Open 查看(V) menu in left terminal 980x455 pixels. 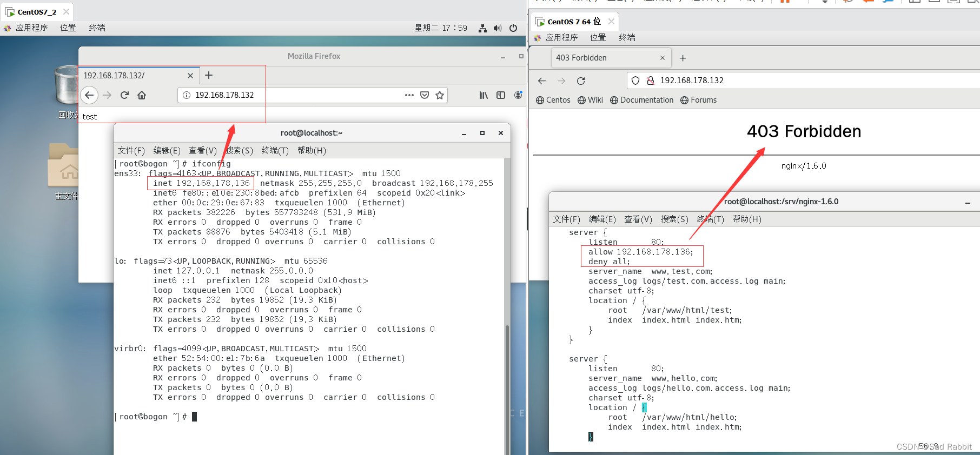(203, 151)
